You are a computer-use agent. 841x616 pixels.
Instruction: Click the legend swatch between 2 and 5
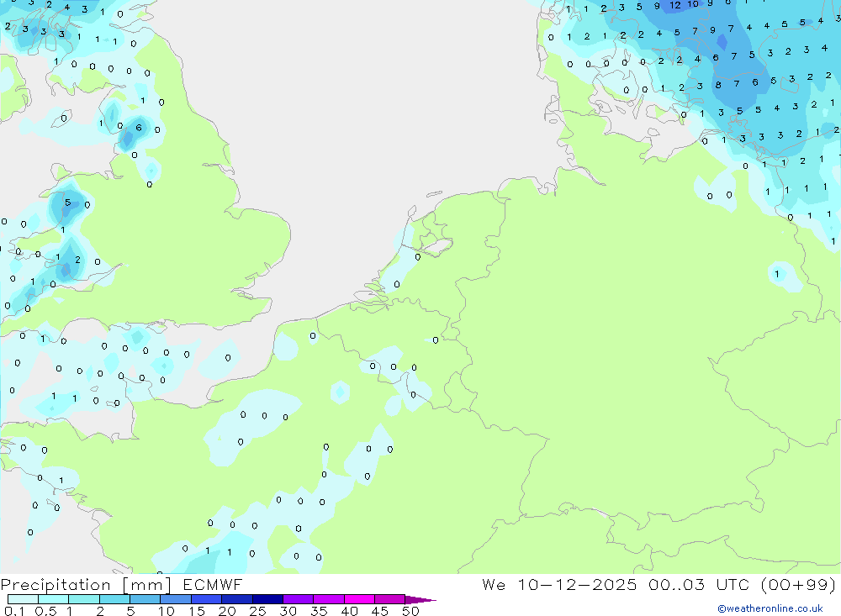pos(114,599)
